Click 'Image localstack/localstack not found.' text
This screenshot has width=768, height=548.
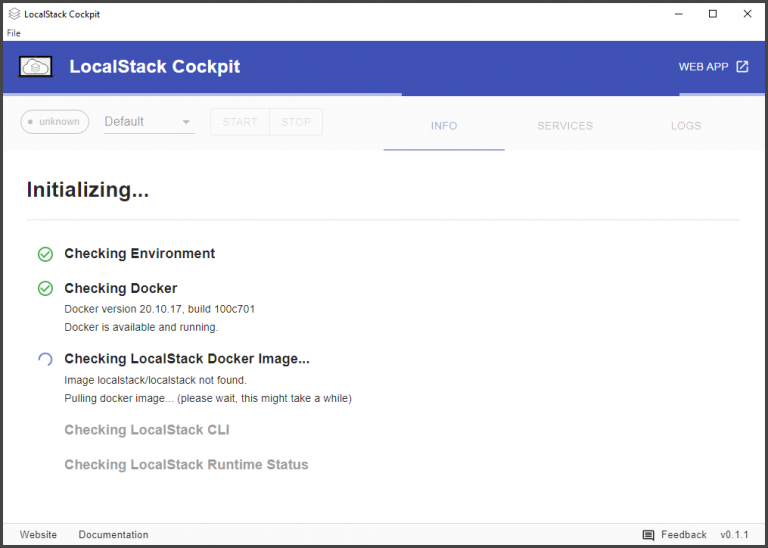click(155, 381)
